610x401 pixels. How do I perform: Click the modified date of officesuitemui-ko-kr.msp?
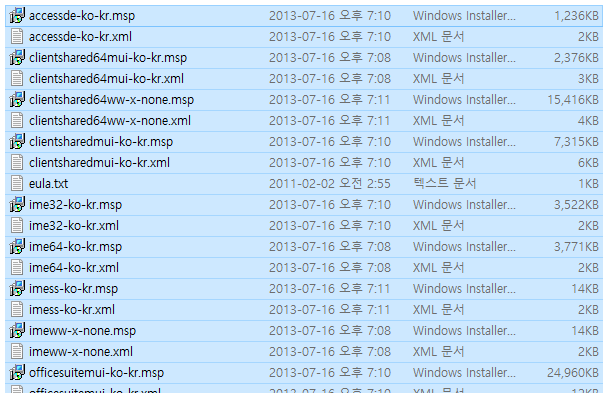(330, 373)
